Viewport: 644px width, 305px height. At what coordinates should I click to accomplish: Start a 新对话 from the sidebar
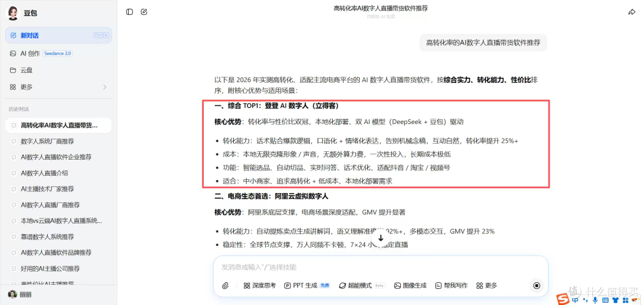pyautogui.click(x=58, y=35)
